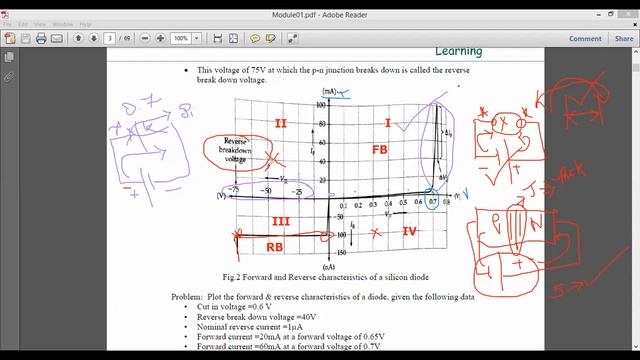This screenshot has width=640, height=360.
Task: Open the Share pane
Action: coord(624,38)
